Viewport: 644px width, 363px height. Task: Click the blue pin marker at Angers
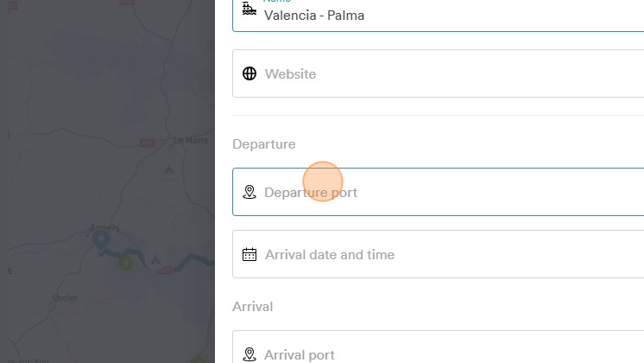tap(101, 240)
